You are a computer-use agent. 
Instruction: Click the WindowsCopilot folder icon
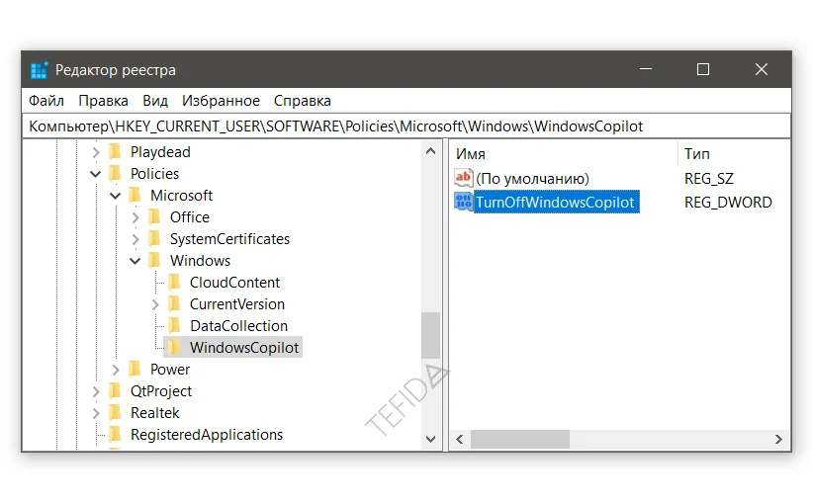click(x=175, y=348)
